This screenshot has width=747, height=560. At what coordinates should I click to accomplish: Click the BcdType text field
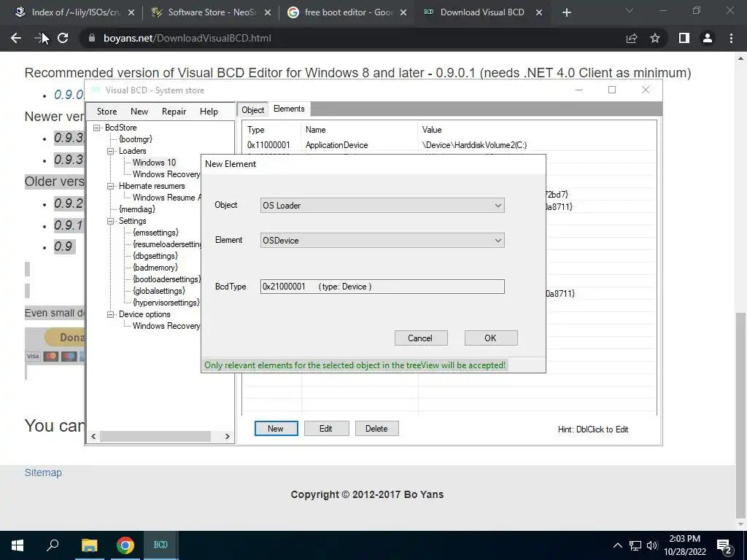pyautogui.click(x=382, y=287)
